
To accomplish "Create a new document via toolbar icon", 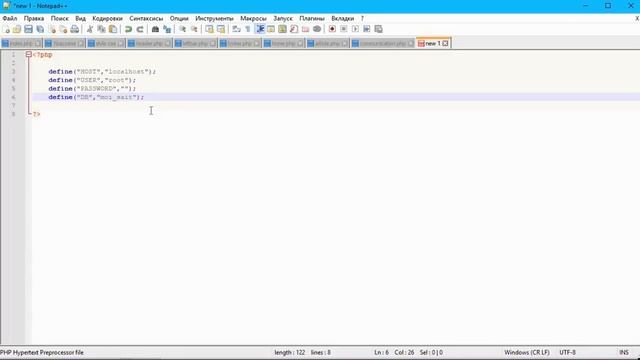I will 6,29.
